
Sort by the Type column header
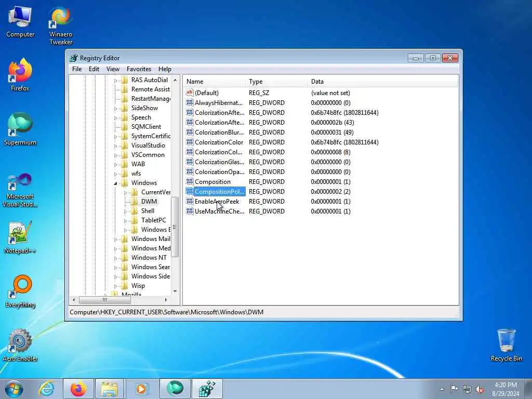coord(277,82)
